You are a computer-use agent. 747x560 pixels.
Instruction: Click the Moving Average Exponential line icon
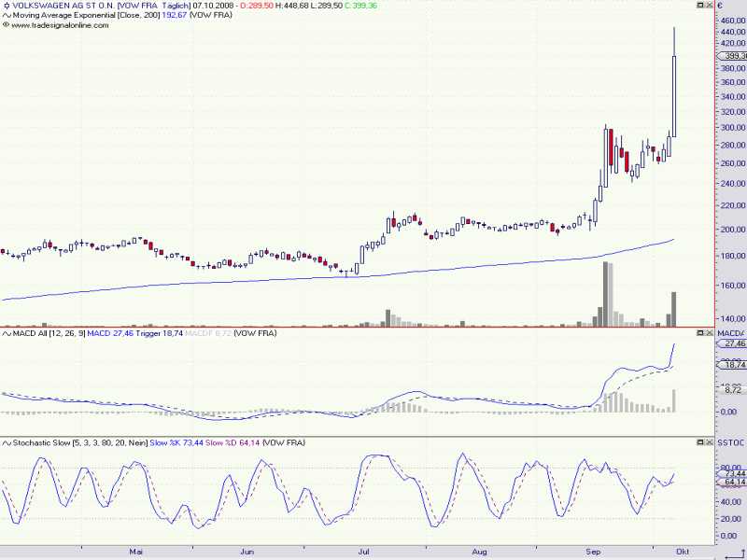tap(7, 15)
